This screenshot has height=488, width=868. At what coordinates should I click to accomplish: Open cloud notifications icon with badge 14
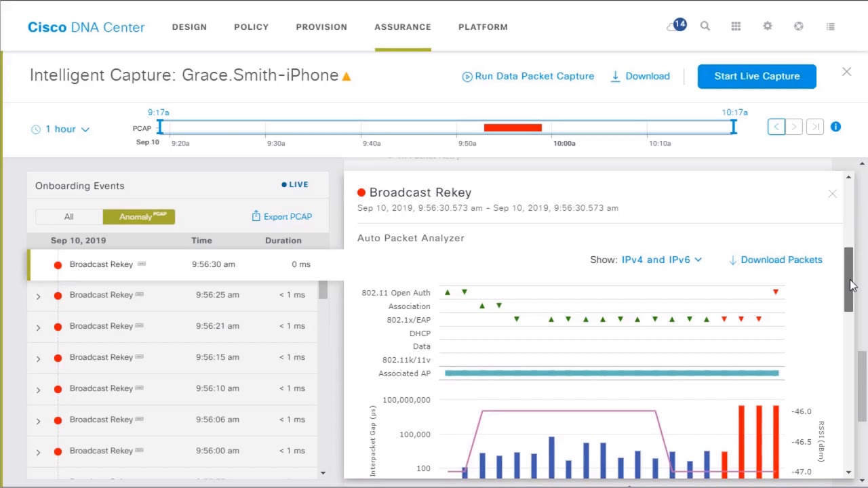676,26
